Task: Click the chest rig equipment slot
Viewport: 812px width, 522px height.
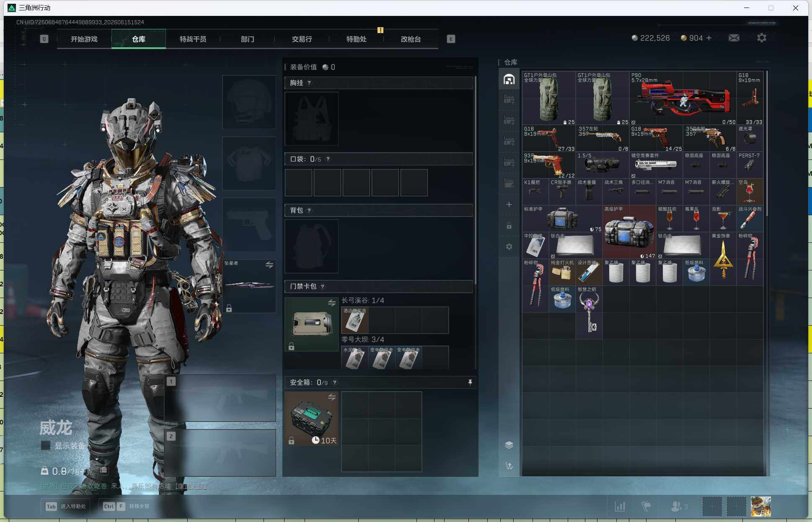Action: tap(311, 119)
